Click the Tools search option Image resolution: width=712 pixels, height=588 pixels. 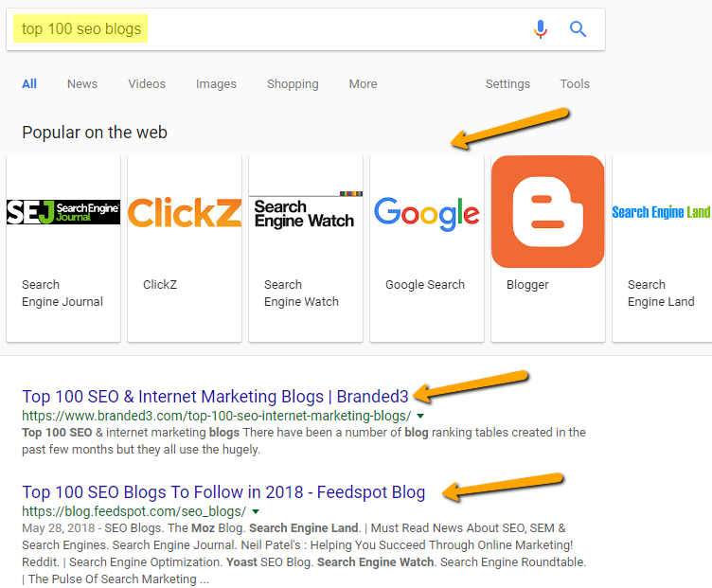pos(575,84)
